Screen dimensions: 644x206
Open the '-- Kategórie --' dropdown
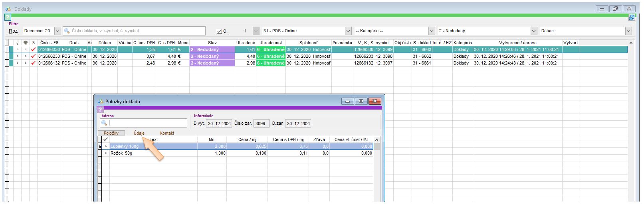click(x=431, y=31)
